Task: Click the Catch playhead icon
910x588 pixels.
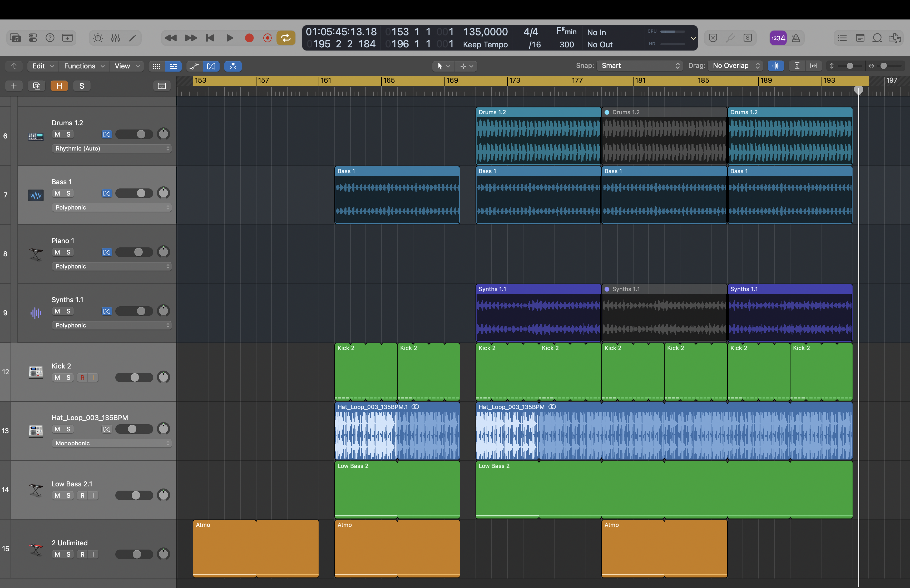Action: point(233,66)
